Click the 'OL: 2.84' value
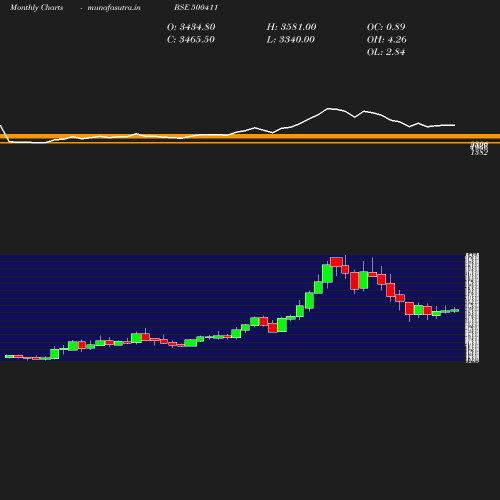 click(386, 52)
